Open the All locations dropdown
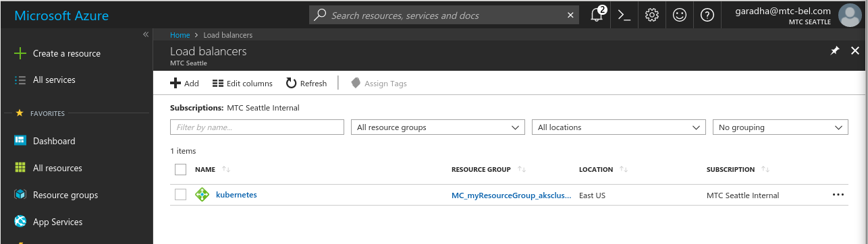The image size is (868, 244). (619, 127)
